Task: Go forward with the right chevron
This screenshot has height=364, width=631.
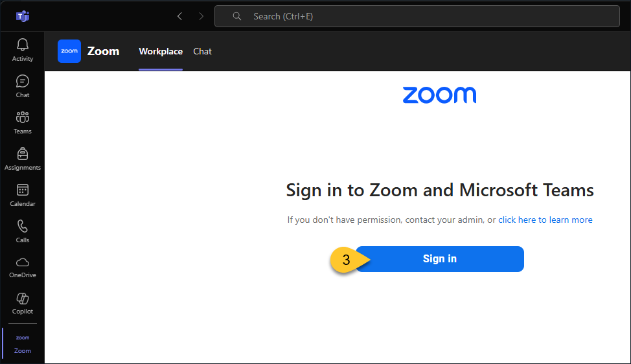Action: [x=201, y=16]
